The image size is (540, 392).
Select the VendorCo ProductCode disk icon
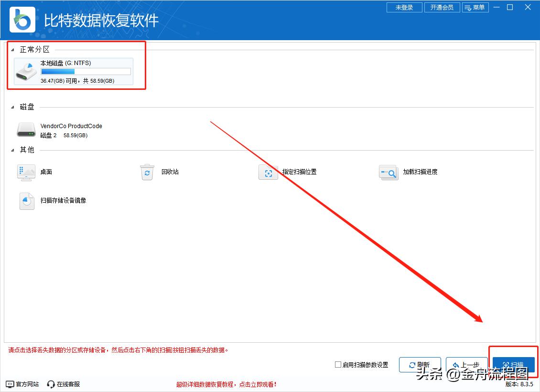click(26, 130)
